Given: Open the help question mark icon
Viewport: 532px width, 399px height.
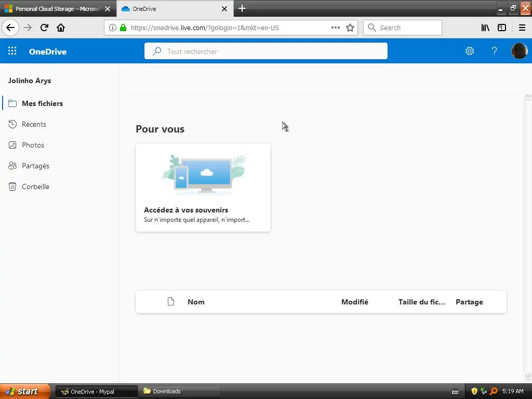Looking at the screenshot, I should coord(495,51).
